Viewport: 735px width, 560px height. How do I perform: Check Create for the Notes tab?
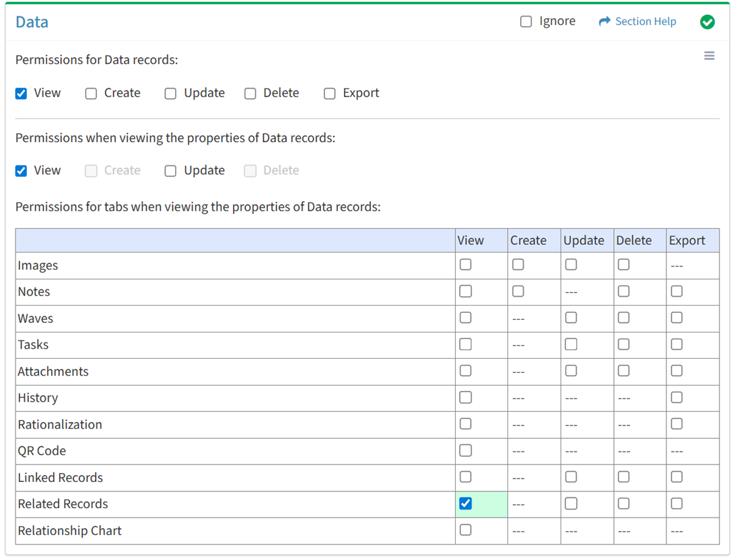coord(518,291)
